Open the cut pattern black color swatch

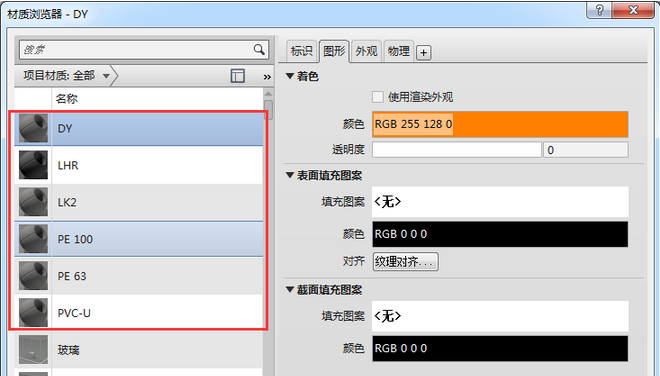tap(500, 348)
